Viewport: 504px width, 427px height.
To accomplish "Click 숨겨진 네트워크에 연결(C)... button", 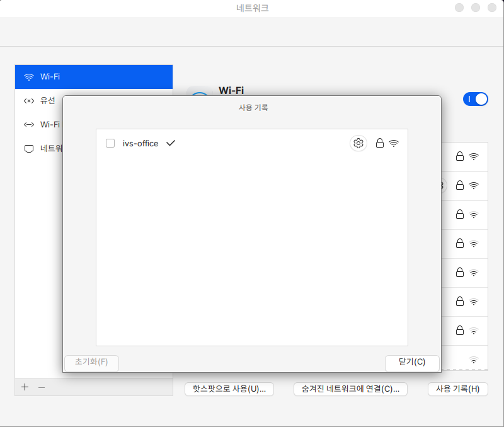I will (350, 389).
